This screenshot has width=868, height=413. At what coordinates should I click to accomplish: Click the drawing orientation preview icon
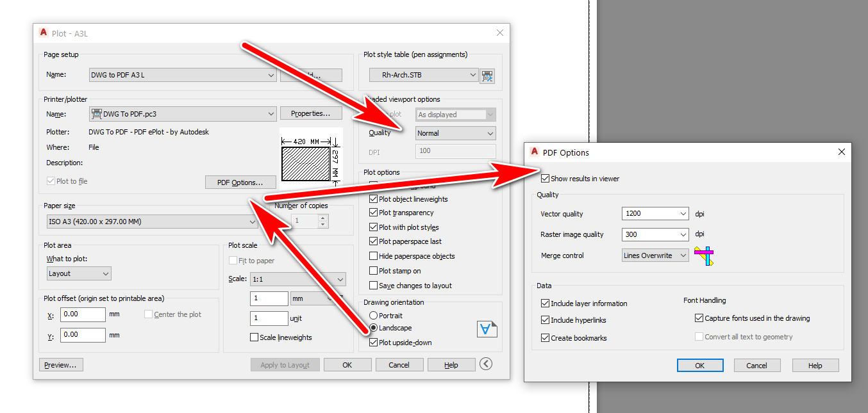point(487,329)
